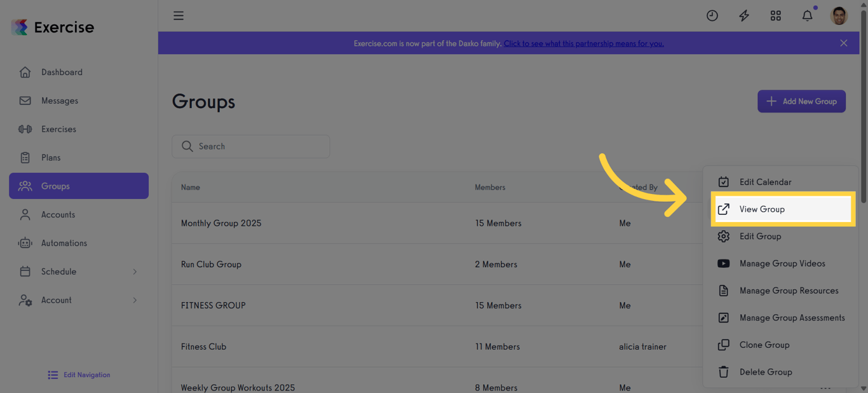The image size is (868, 393).
Task: Open the Daxko partnership link
Action: 584,43
